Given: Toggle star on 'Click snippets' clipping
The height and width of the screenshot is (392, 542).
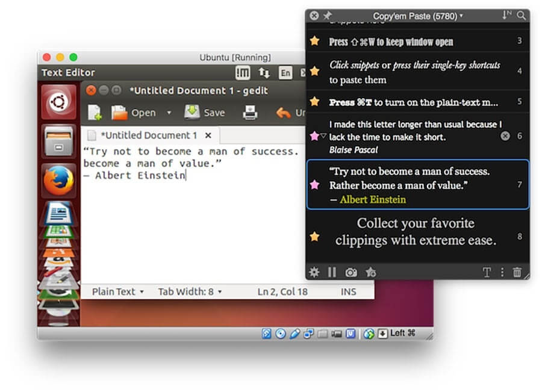Looking at the screenshot, I should pos(314,71).
